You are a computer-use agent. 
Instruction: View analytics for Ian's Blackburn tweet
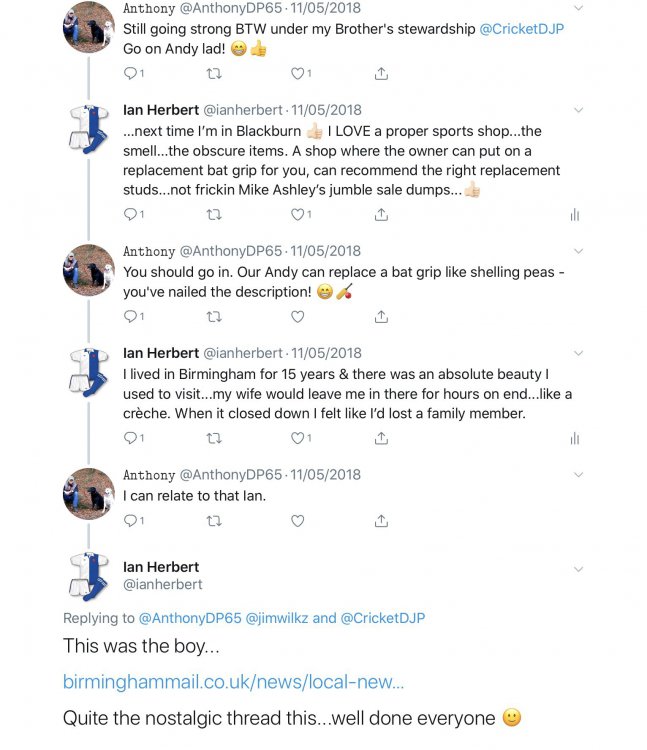(x=575, y=214)
